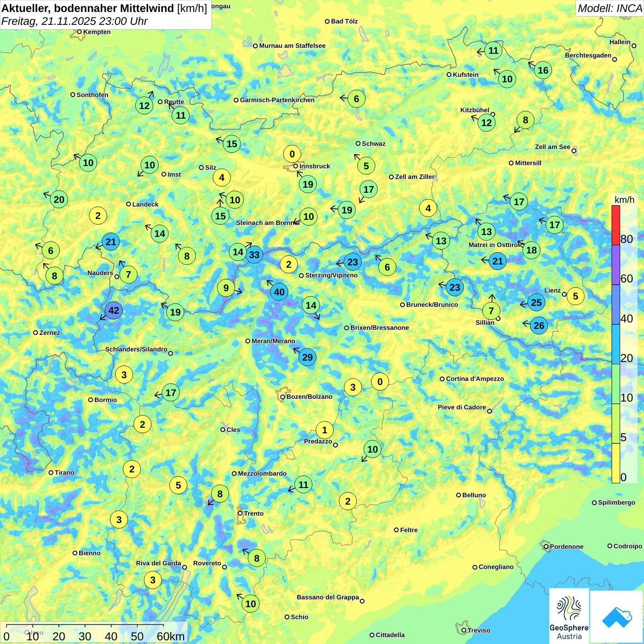Click the Murnau am Staffelsee label
Screen dimensions: 644x644
coord(292,46)
